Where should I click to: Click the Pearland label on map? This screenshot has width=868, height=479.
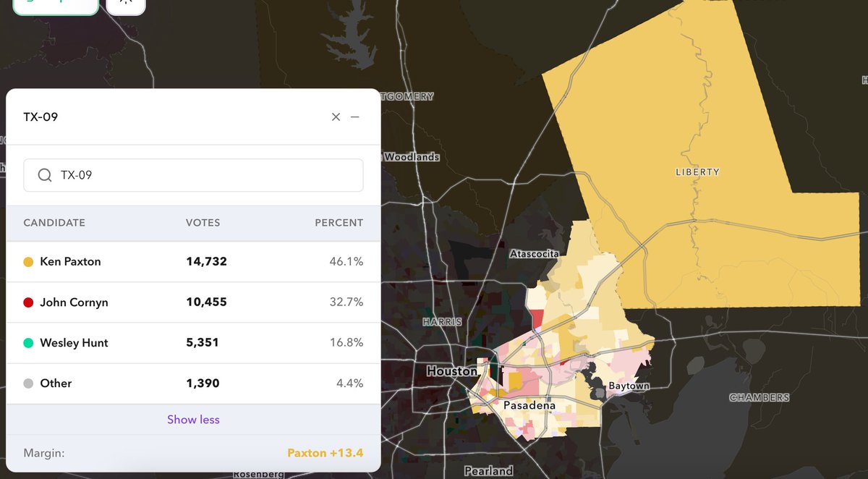tap(488, 471)
